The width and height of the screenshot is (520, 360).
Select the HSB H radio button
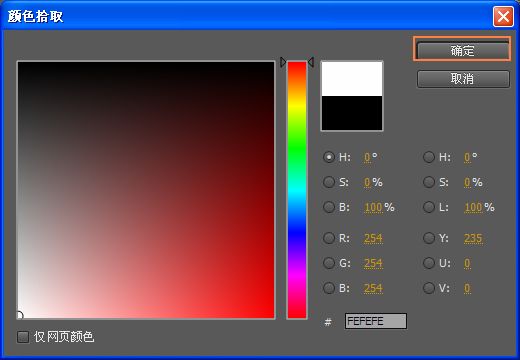329,157
